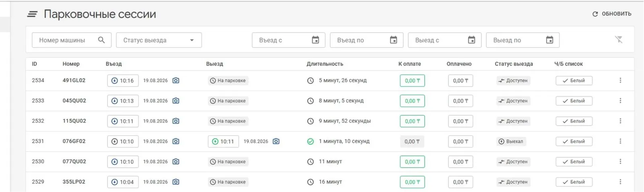View entry photo for car 077QU02

click(x=176, y=161)
